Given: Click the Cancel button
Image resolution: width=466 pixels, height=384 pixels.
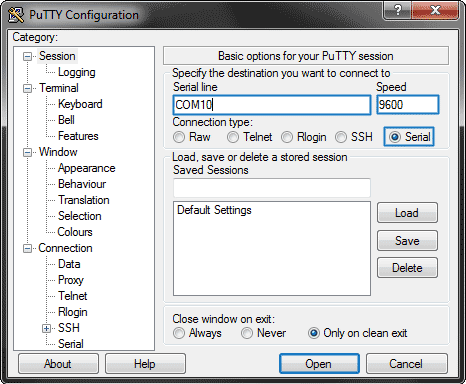Looking at the screenshot, I should click(x=406, y=364).
